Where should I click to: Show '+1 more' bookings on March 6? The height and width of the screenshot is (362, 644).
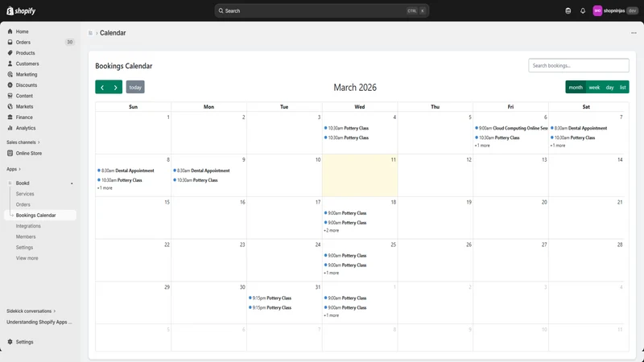(482, 146)
